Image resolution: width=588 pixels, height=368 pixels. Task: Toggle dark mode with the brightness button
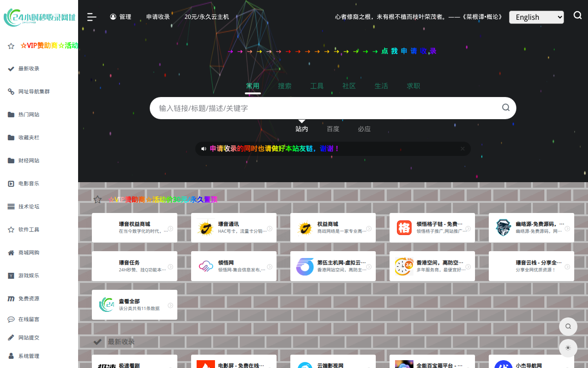click(x=568, y=348)
